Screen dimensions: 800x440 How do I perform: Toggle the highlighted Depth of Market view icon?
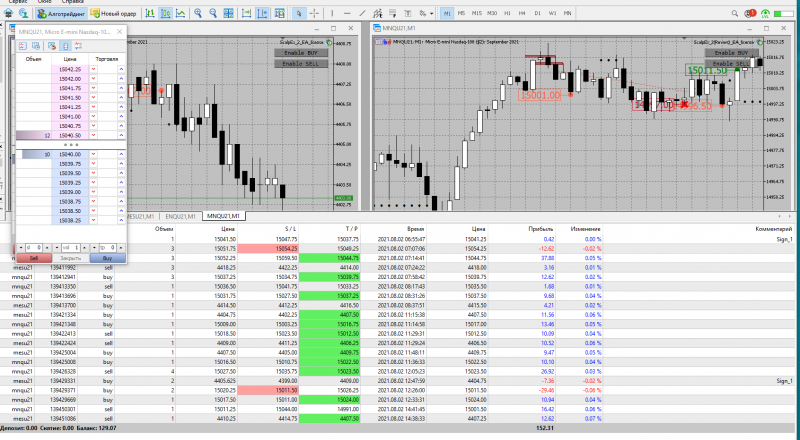[x=65, y=46]
